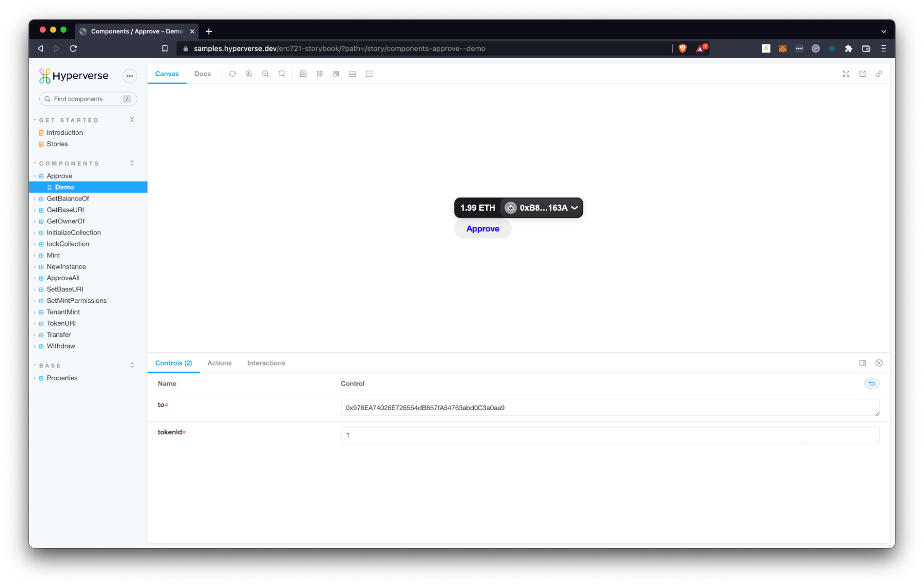Click the 1.99 ETH balance button
This screenshot has width=924, height=586.
477,208
